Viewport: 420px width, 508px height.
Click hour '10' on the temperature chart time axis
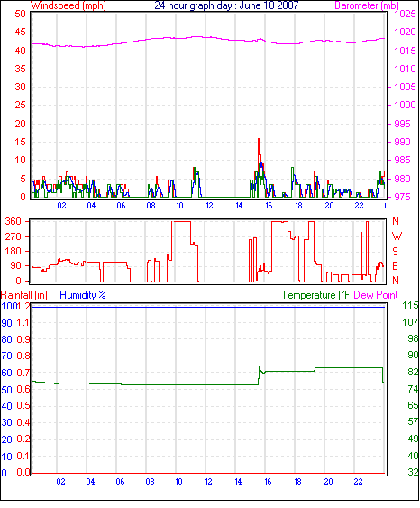178,482
